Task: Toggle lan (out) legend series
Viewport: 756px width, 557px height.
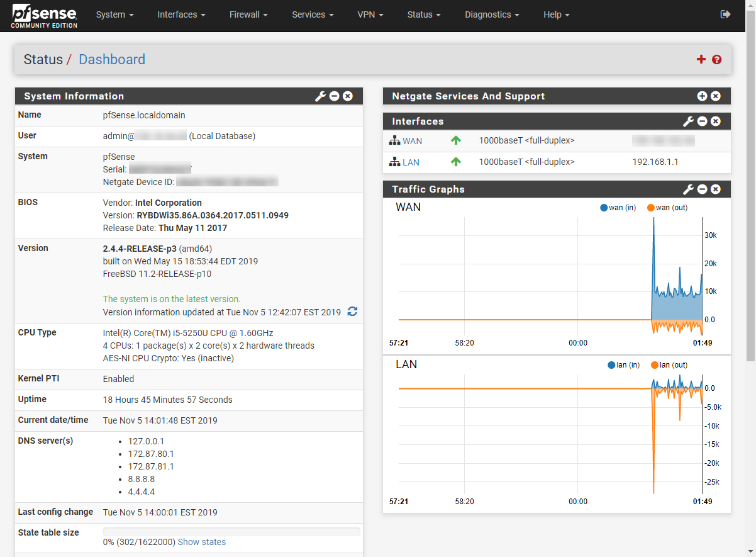Action: [669, 365]
